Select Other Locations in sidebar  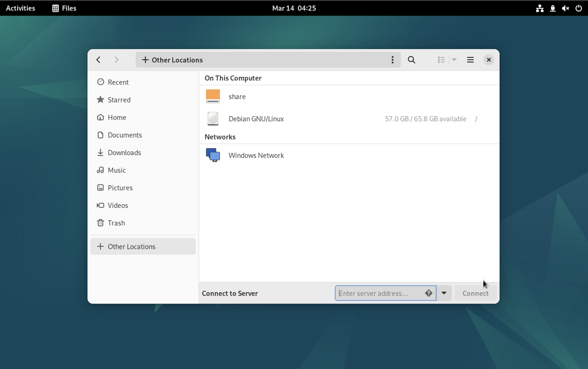143,247
